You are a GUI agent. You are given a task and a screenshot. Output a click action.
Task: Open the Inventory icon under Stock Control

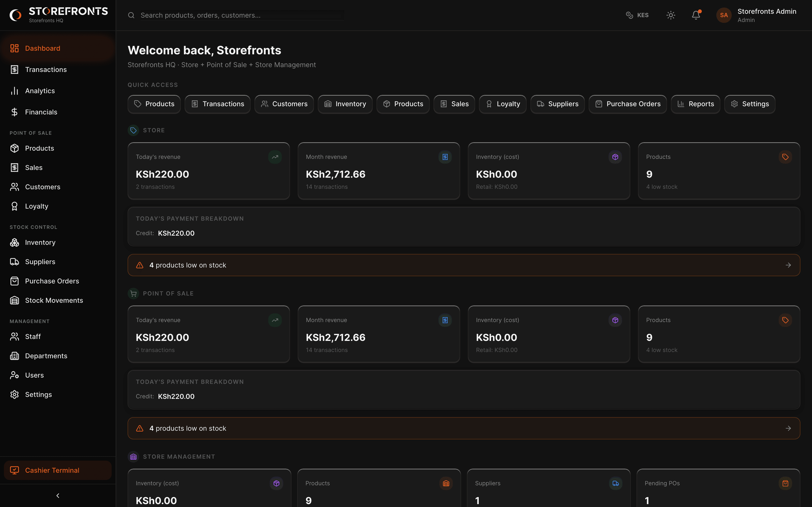pyautogui.click(x=15, y=242)
